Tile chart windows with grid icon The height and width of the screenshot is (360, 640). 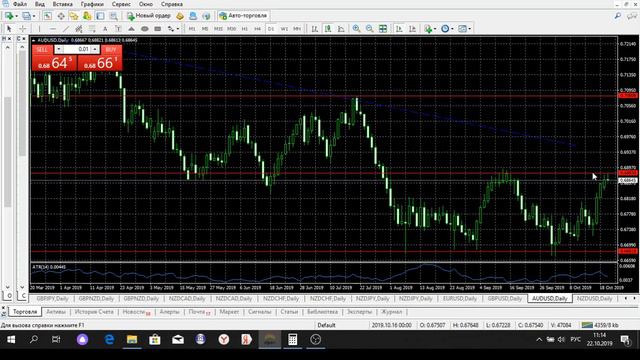(x=383, y=29)
